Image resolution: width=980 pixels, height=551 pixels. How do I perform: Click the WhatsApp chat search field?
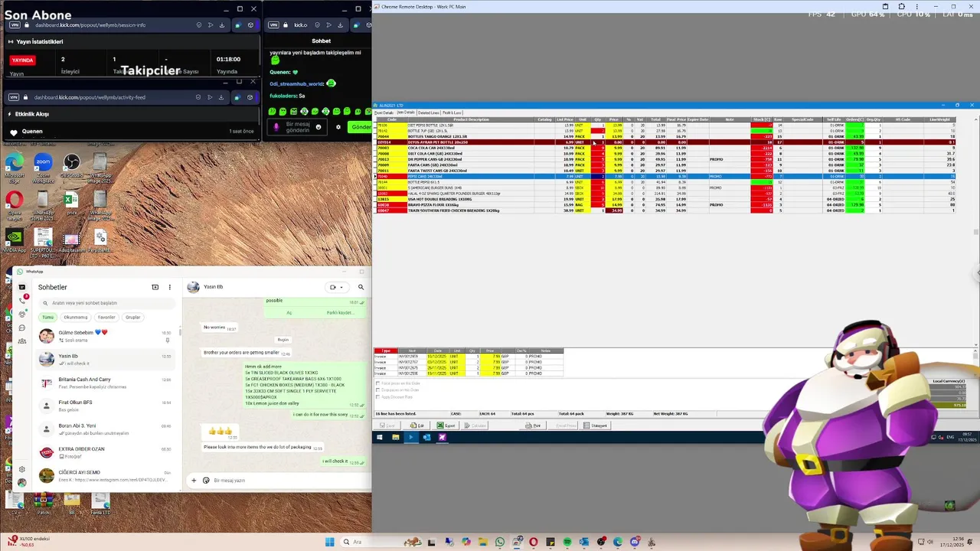point(107,303)
